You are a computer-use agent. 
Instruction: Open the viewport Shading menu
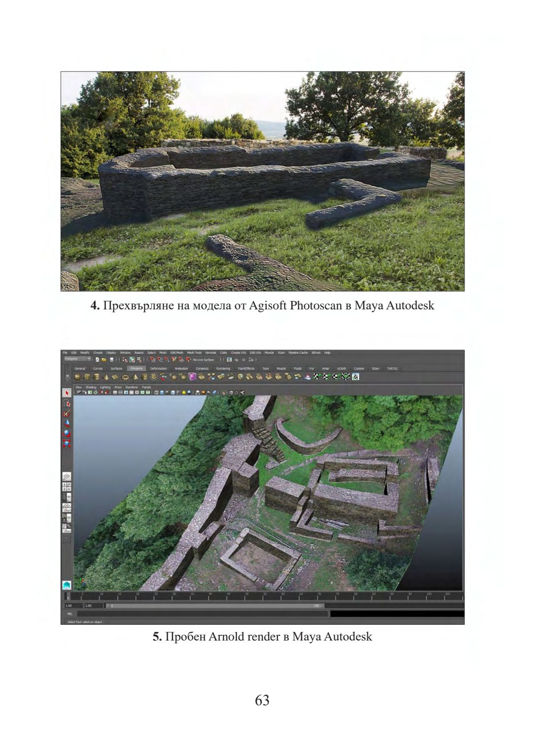pos(91,387)
